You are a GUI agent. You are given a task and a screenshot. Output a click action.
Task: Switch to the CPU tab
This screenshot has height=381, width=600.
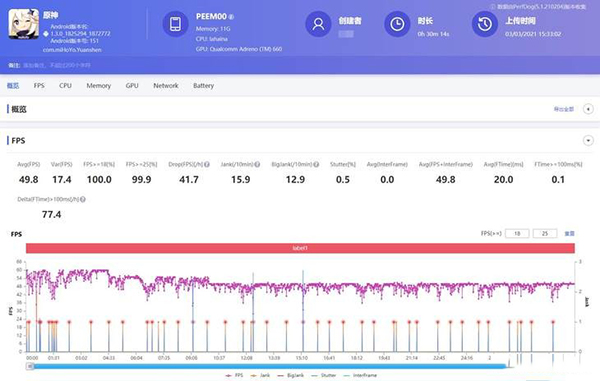65,86
